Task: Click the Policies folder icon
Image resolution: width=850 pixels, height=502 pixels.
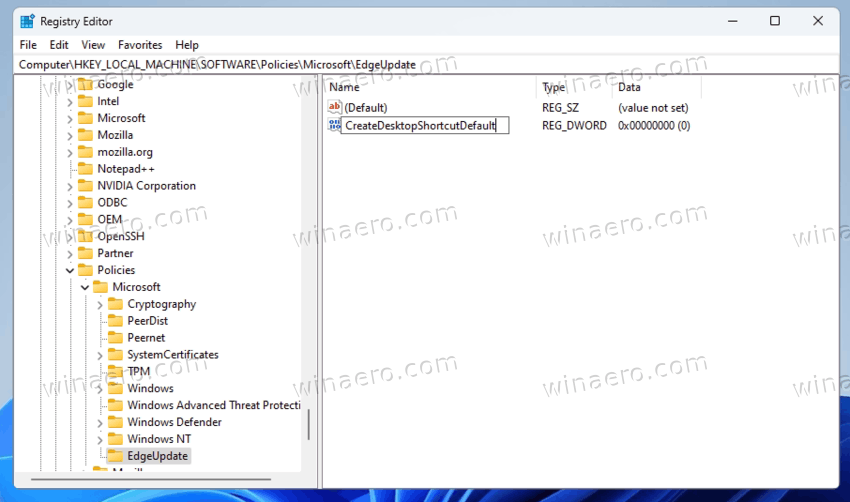Action: point(86,269)
